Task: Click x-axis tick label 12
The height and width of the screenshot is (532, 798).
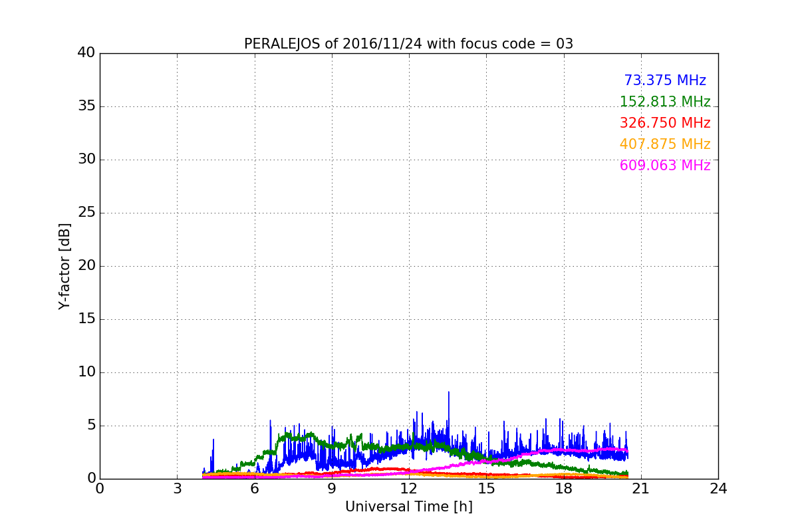Action: point(409,489)
